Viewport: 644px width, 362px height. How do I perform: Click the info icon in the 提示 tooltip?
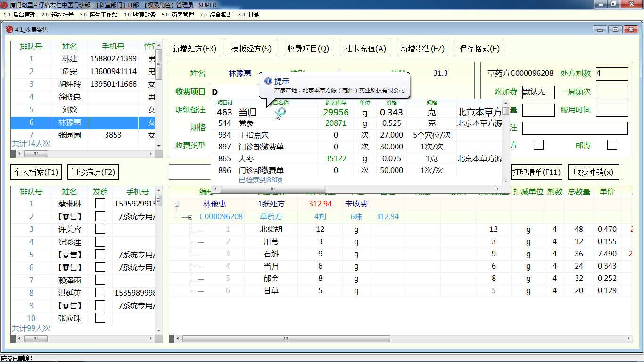point(268,82)
